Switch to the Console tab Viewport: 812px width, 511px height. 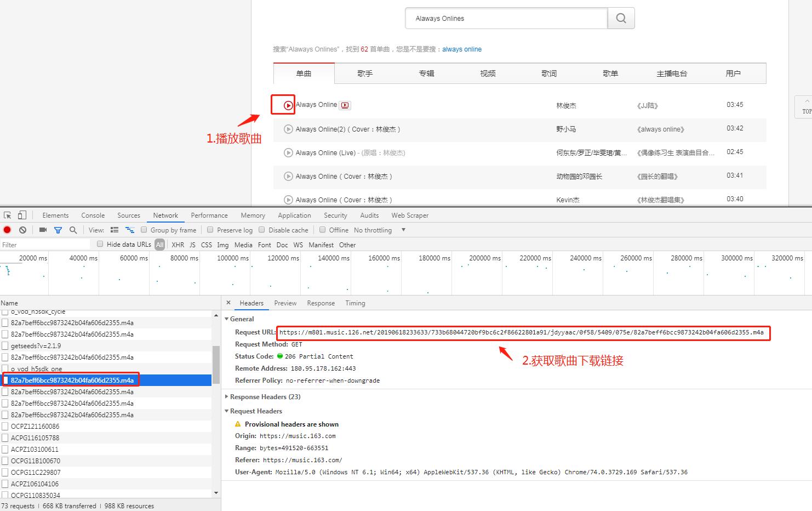93,215
